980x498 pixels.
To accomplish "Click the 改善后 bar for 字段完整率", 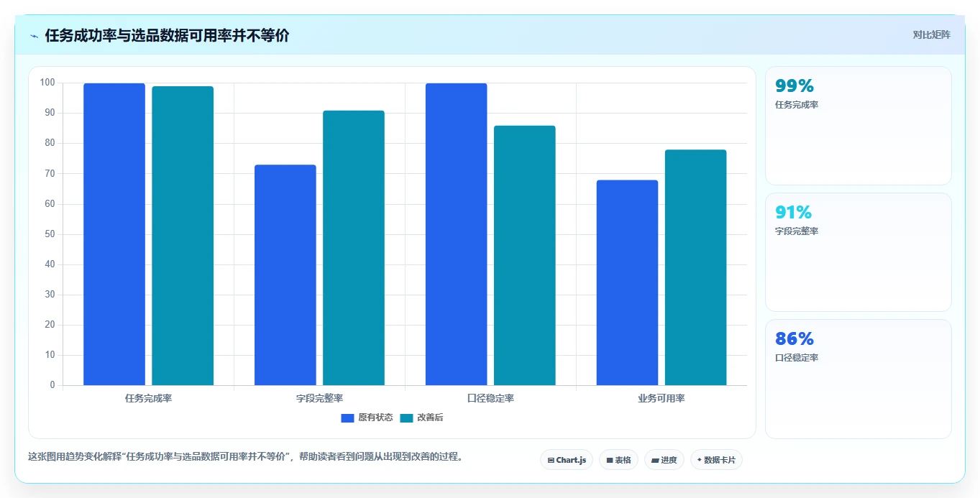I will pos(354,248).
